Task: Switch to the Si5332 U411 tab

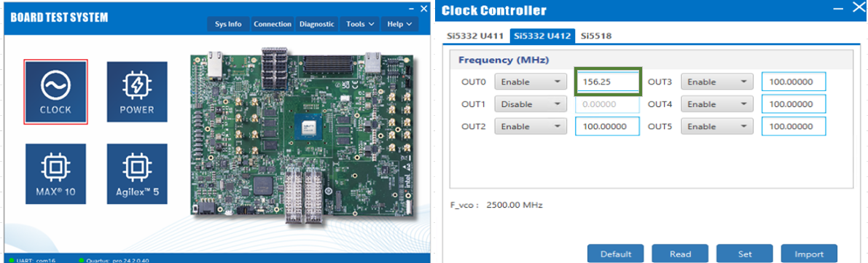Action: pos(475,36)
